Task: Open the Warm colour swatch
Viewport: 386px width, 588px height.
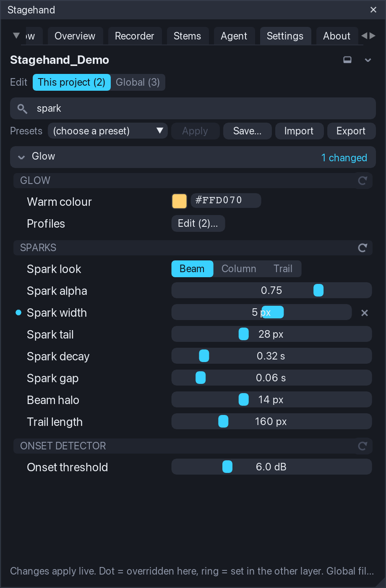Action: tap(179, 201)
